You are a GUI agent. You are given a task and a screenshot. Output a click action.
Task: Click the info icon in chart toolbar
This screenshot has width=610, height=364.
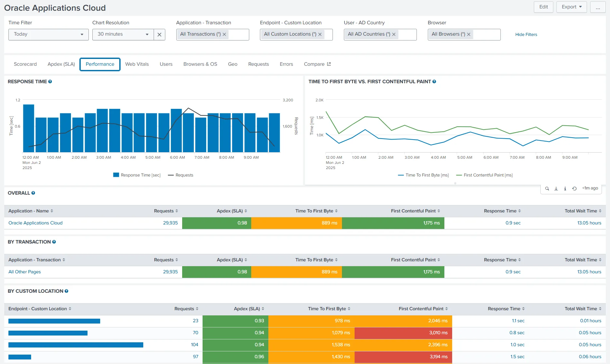565,188
